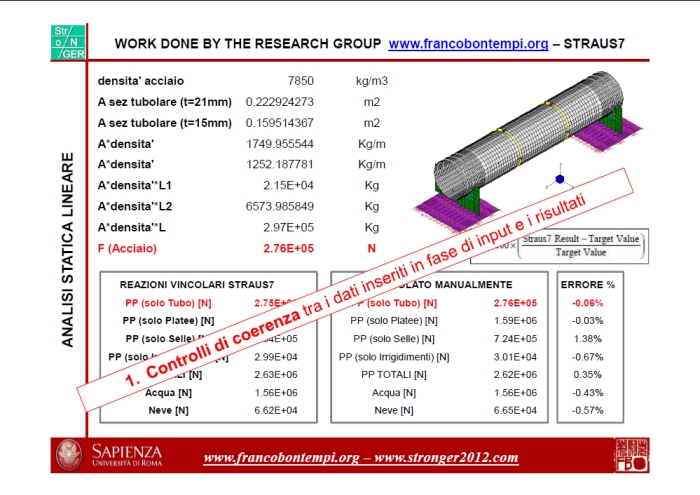Image resolution: width=700 pixels, height=495 pixels.
Task: Click the FBO logo in bottom-right corner
Action: pyautogui.click(x=629, y=455)
